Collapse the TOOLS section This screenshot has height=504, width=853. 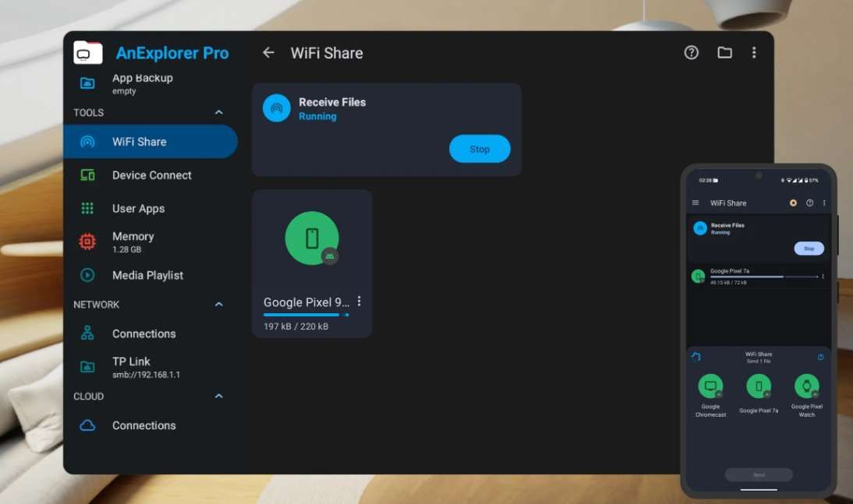(x=218, y=113)
